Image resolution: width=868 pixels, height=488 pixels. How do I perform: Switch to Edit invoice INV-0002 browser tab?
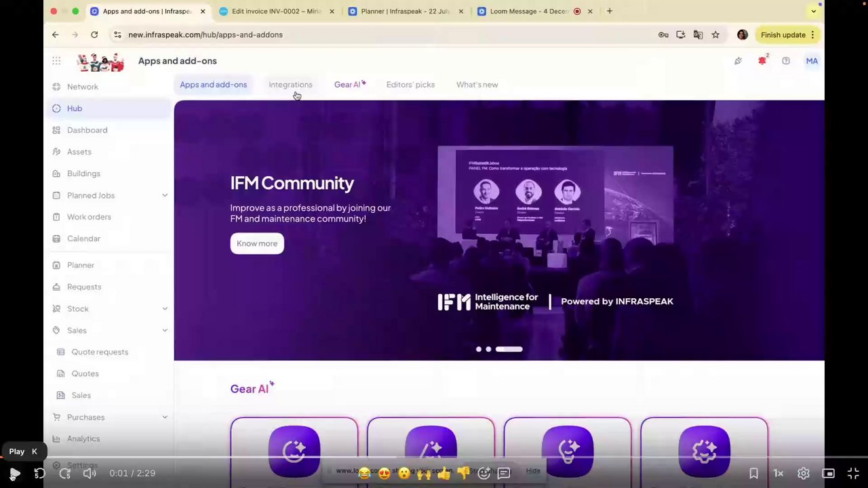coord(276,12)
